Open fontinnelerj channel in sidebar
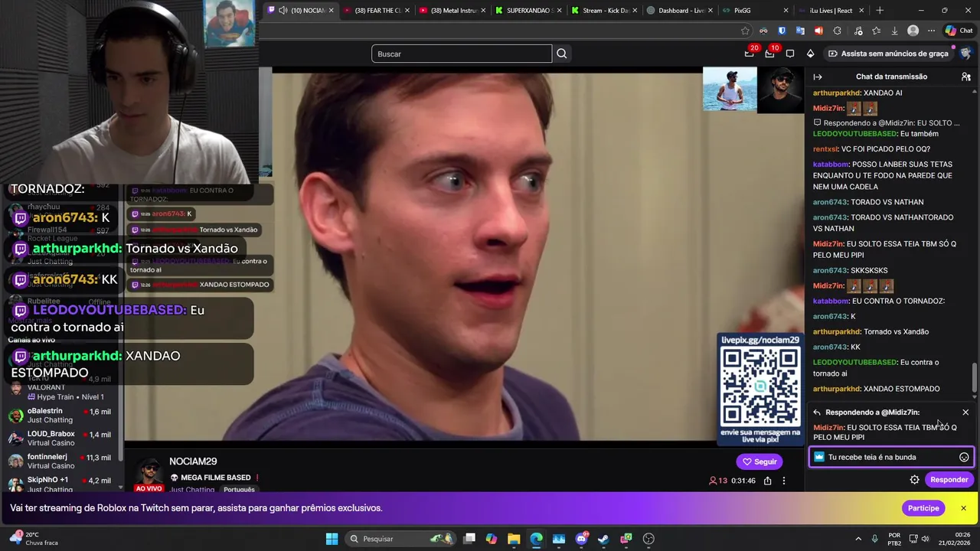 [x=61, y=461]
